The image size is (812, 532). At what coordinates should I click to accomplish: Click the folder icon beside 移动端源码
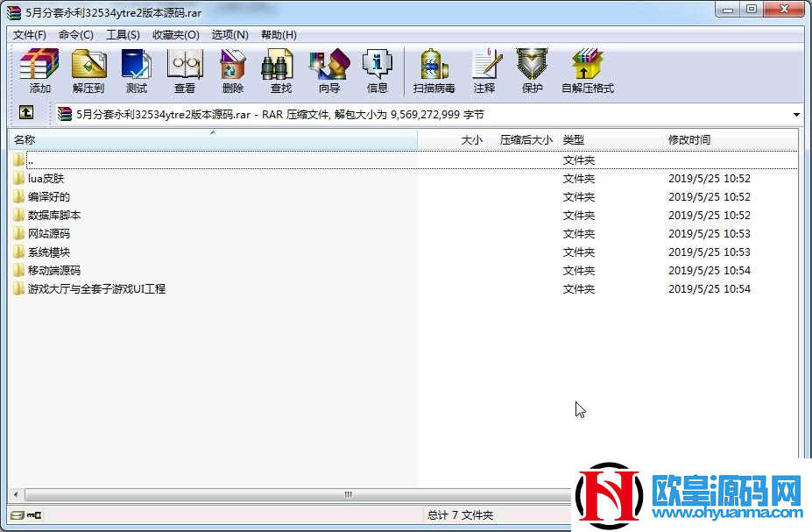tap(18, 271)
